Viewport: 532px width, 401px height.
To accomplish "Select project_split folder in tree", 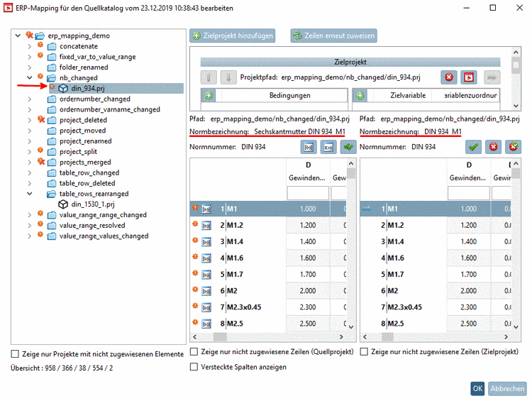I will [78, 152].
